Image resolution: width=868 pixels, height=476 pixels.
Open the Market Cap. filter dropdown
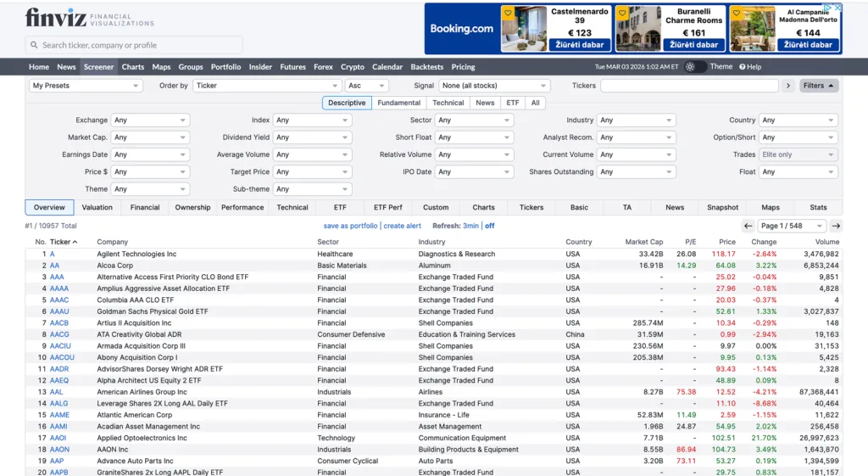point(150,137)
